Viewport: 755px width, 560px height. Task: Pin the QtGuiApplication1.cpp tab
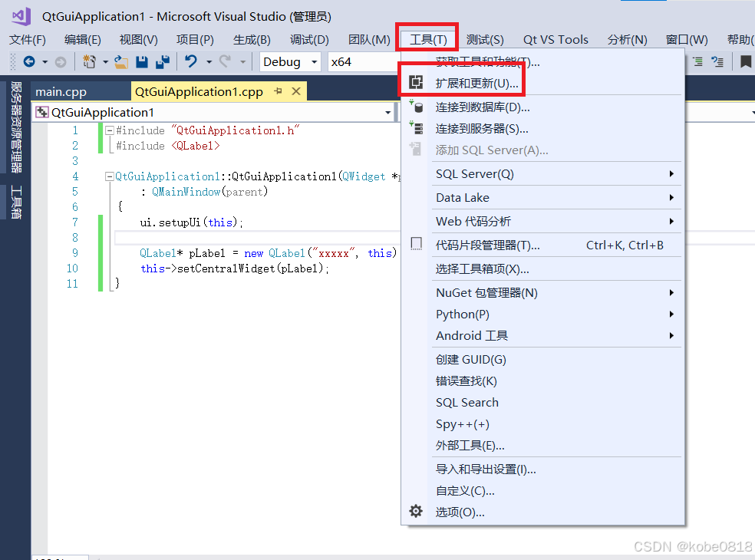pos(279,91)
